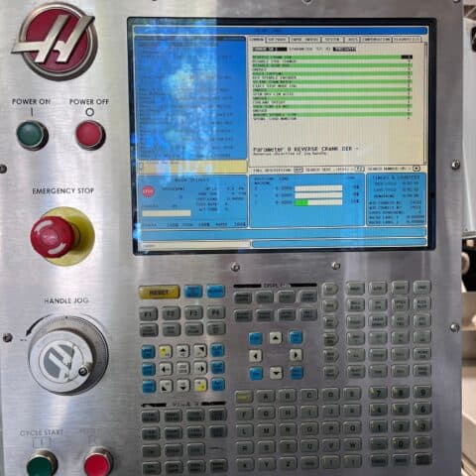Click the down-arrow box beside Search Number
This screenshot has height=476, width=476.
[416, 169]
